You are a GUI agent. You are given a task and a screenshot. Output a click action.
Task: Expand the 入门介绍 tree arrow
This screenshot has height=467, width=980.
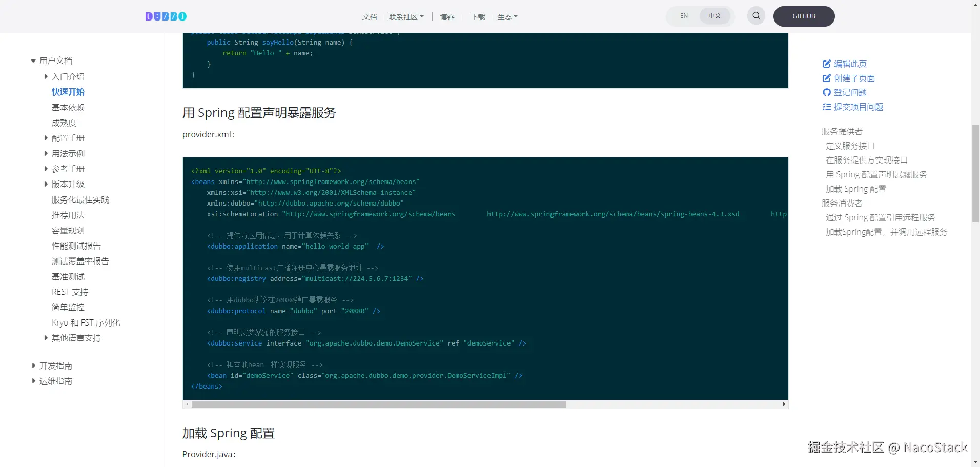[x=46, y=76]
